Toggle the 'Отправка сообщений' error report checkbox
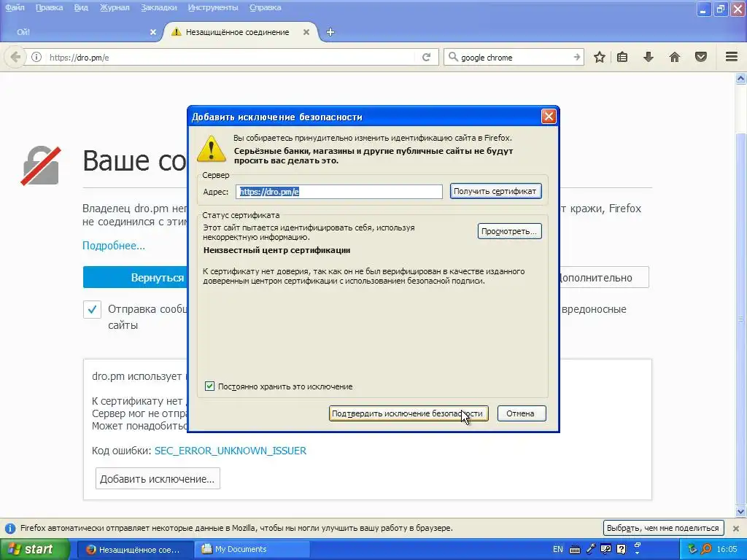 (x=92, y=309)
